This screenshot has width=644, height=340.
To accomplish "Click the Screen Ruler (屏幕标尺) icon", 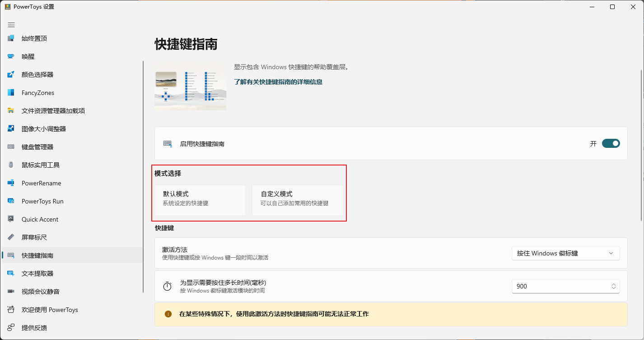I will [11, 237].
